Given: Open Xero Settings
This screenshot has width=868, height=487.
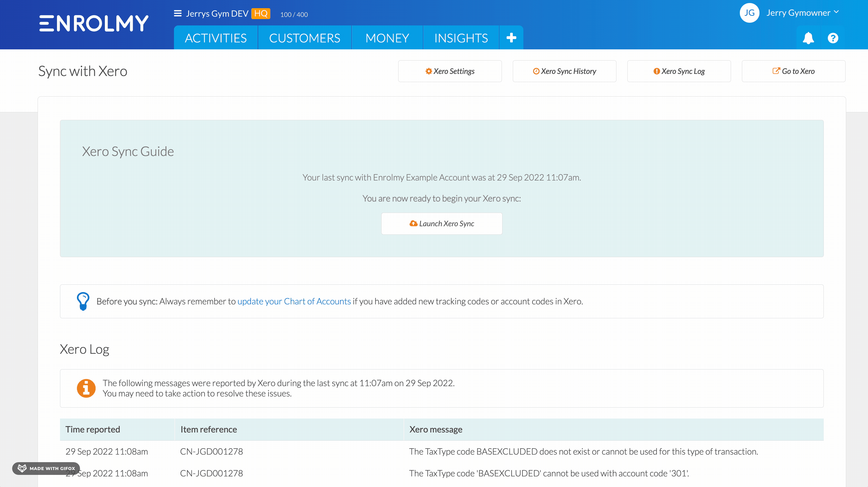Looking at the screenshot, I should tap(450, 71).
